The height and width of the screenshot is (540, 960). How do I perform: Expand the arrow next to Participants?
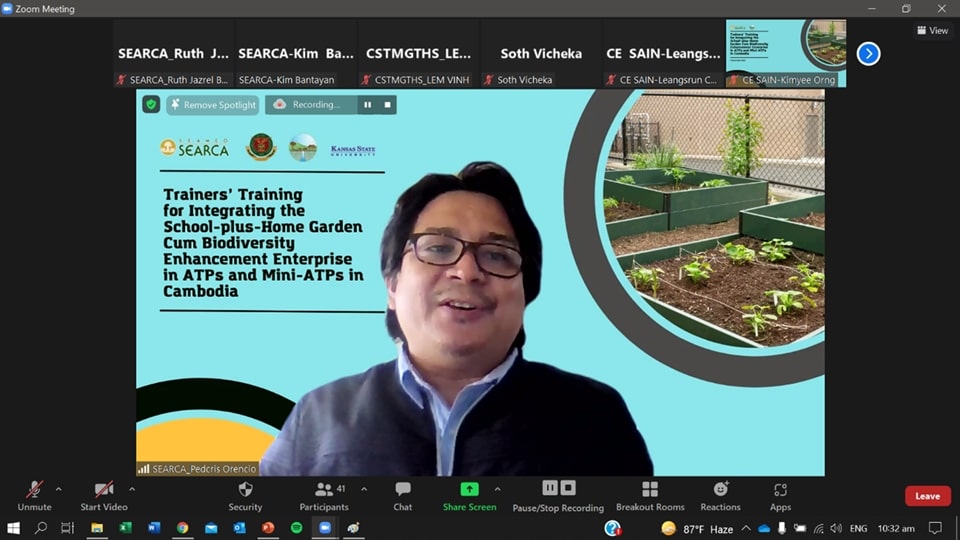(x=363, y=489)
